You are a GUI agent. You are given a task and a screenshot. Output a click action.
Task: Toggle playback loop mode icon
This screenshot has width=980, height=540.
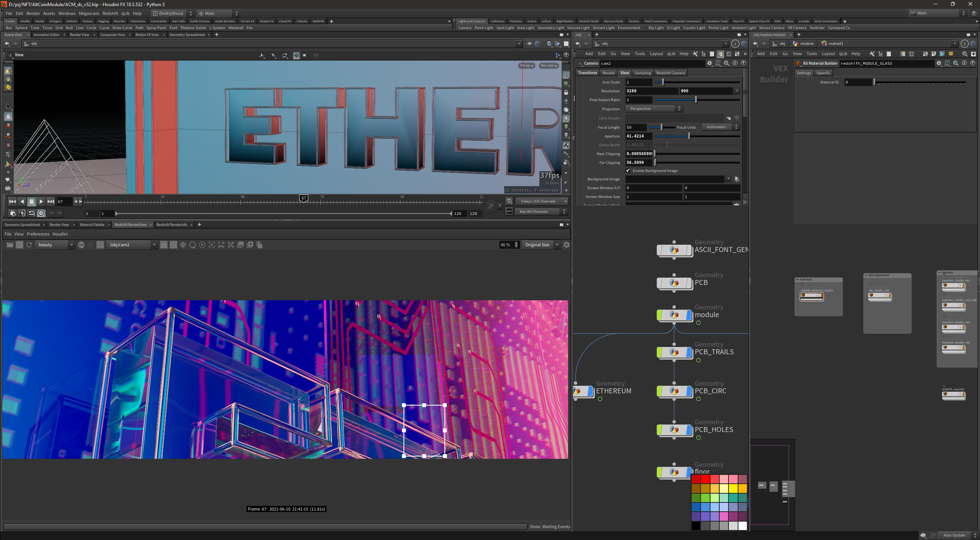pos(32,213)
